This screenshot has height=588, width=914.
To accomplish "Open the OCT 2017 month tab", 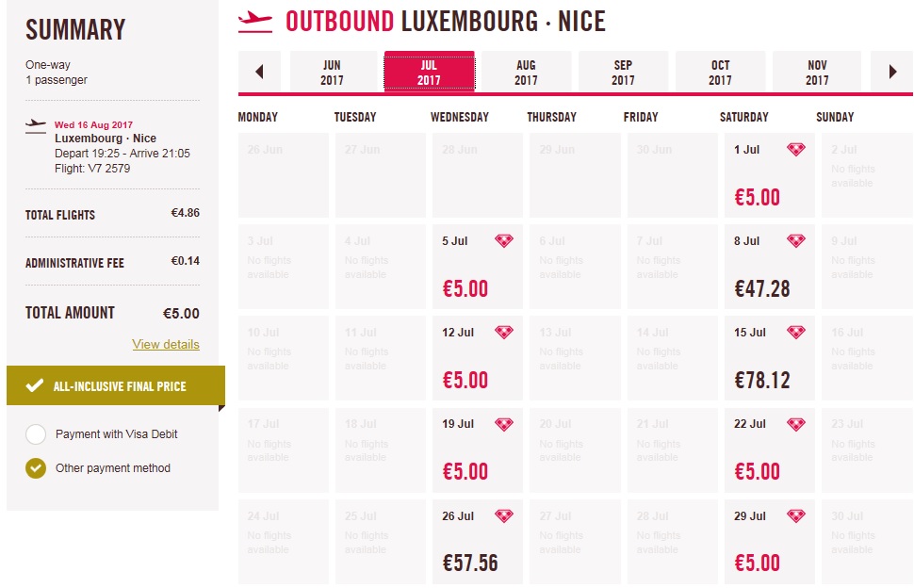I will [720, 72].
